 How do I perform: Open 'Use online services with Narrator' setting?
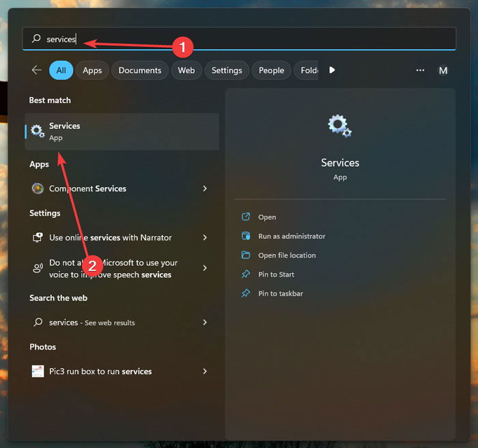(x=122, y=237)
